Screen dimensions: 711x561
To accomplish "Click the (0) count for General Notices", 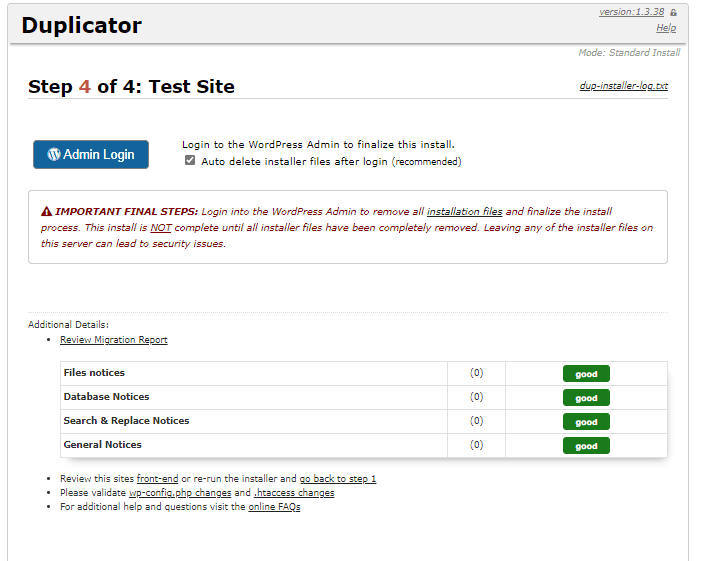I will point(477,445).
